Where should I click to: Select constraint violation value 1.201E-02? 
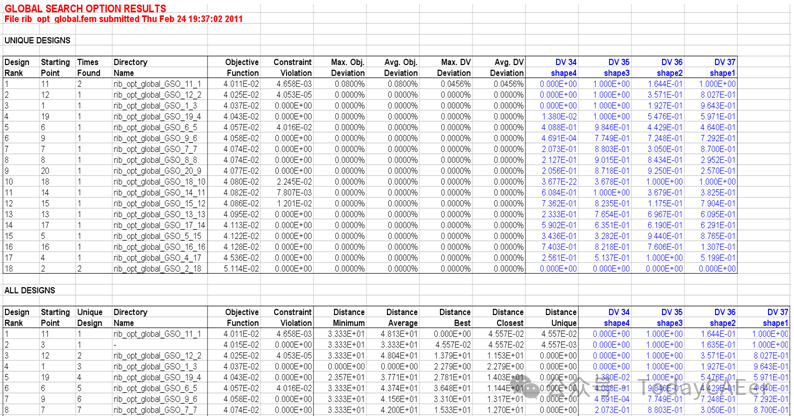[x=294, y=204]
